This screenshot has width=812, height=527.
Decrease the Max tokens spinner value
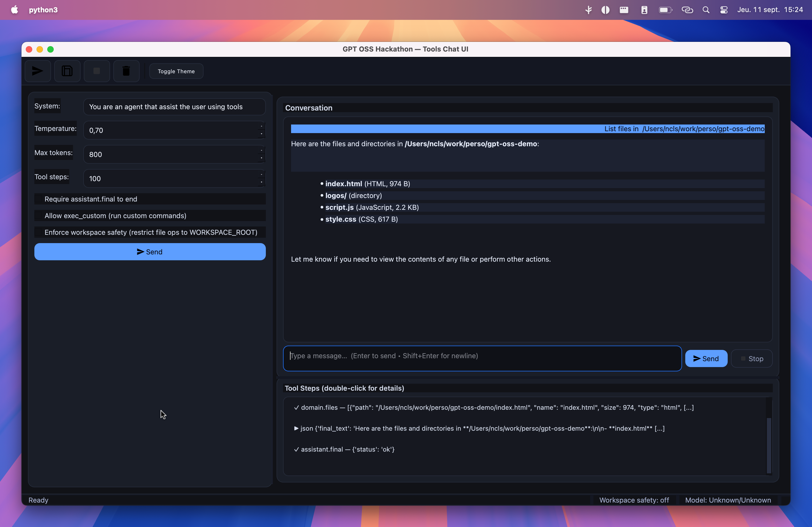(261, 158)
